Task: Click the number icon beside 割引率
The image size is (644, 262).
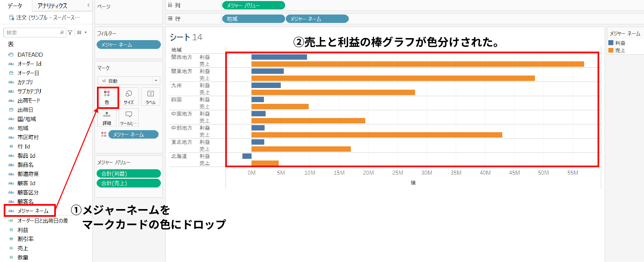Action: 11,239
